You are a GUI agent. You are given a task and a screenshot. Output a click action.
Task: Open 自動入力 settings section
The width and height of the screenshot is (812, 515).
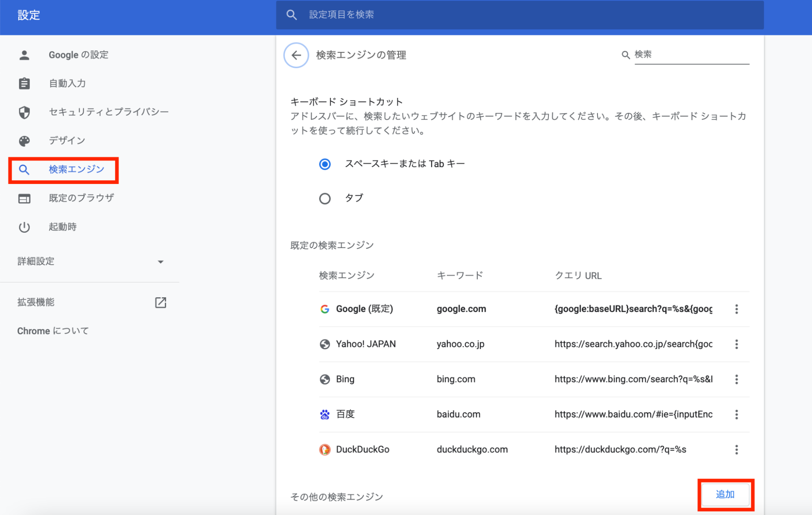pos(67,83)
